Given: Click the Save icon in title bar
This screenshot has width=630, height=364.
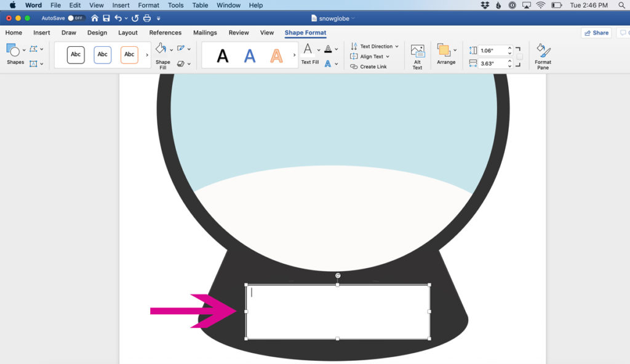Looking at the screenshot, I should [106, 18].
